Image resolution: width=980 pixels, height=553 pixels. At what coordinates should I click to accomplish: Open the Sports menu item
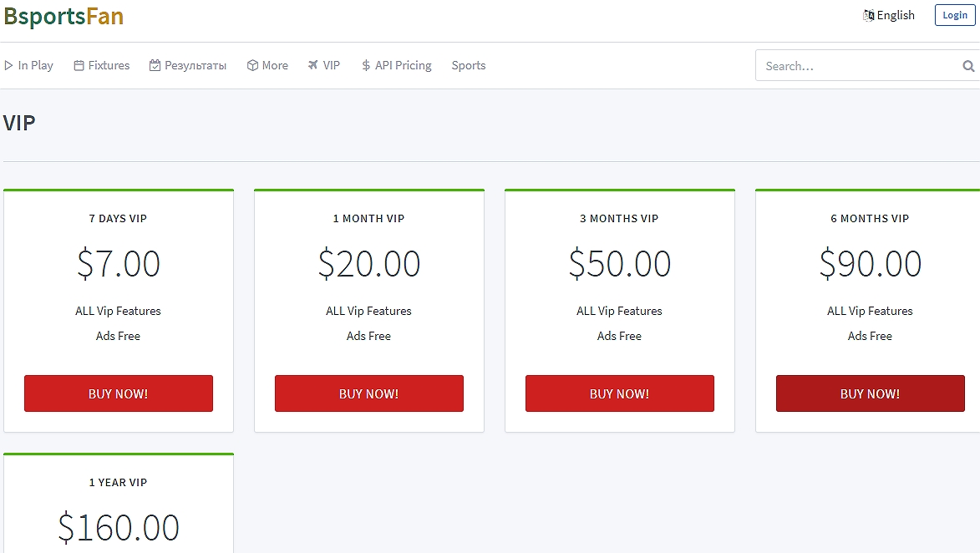point(468,65)
